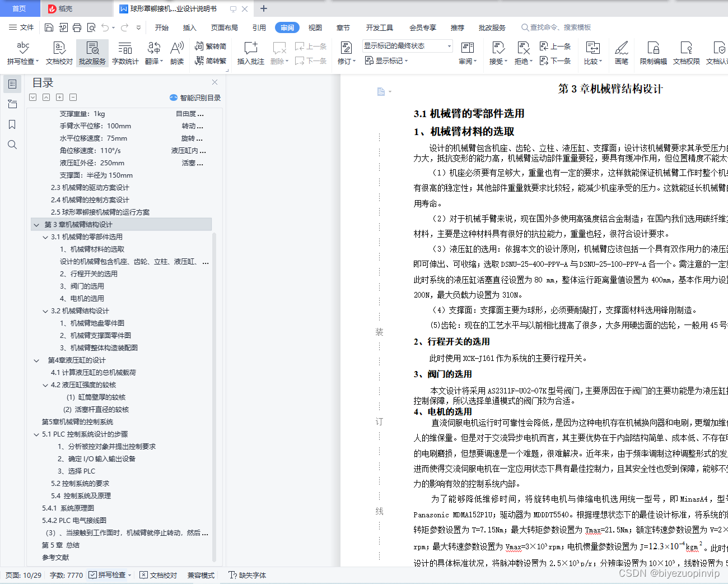Open 文档权限 document permissions
This screenshot has height=584, width=728.
coord(687,53)
